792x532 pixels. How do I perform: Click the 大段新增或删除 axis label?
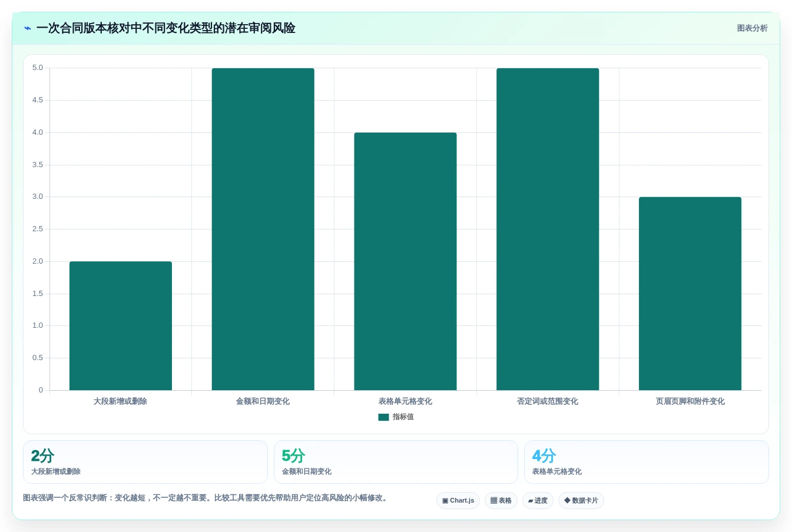pos(121,401)
